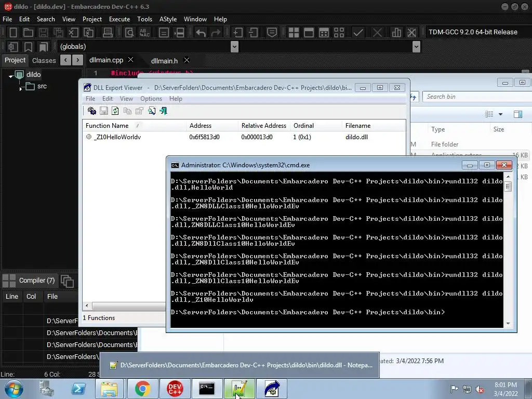Switch to the dllmain.h editor tab
532x399 pixels.
tap(164, 61)
